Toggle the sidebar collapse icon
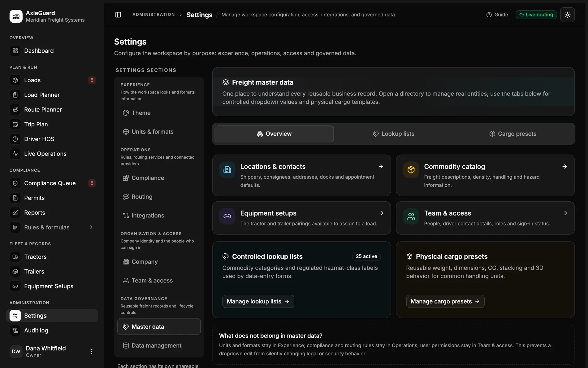 click(118, 15)
